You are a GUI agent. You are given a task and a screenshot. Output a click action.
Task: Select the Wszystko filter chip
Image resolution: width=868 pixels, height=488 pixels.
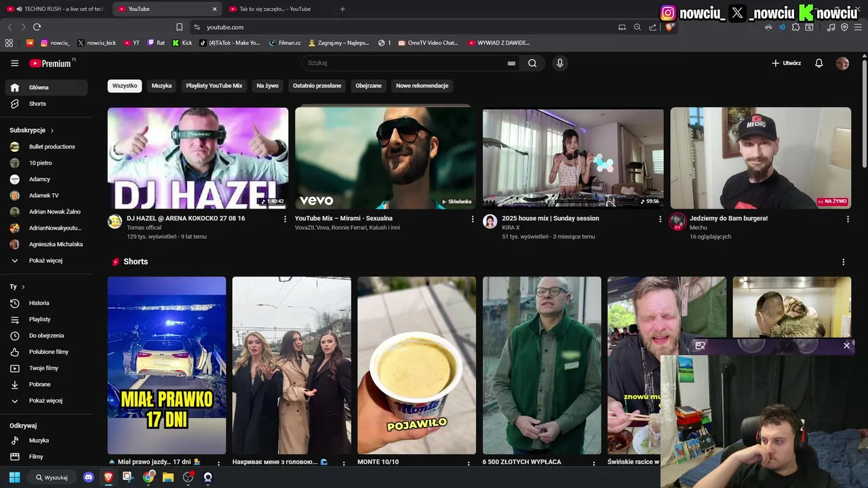click(x=125, y=85)
